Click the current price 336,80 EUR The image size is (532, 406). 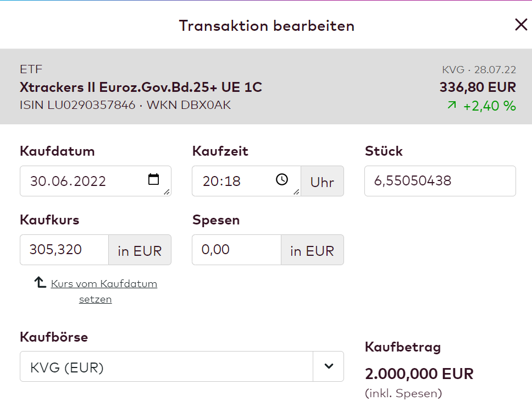[x=477, y=87]
